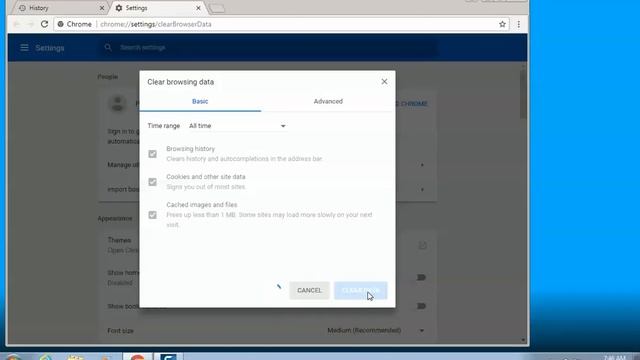
Task: Bookmark this page with the star
Action: pyautogui.click(x=502, y=24)
